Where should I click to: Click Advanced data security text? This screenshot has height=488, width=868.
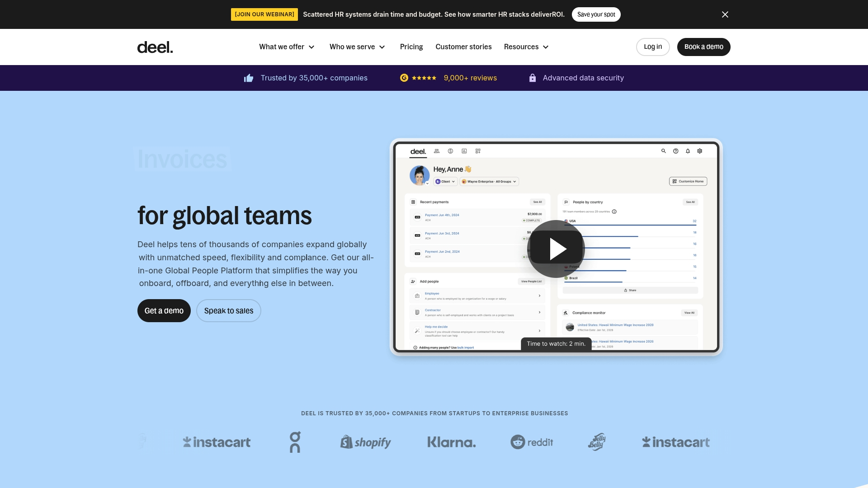[x=583, y=78]
